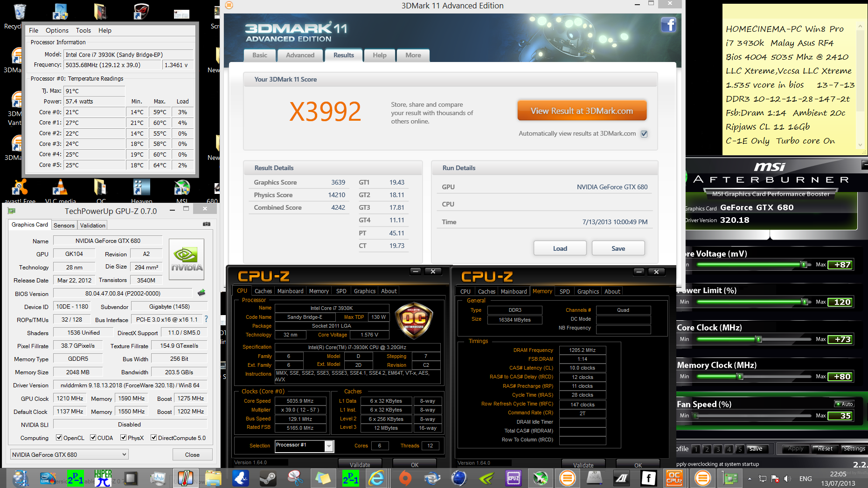Open Snipping Tool scissors taskbar icon
Image resolution: width=868 pixels, height=488 pixels.
[x=295, y=478]
